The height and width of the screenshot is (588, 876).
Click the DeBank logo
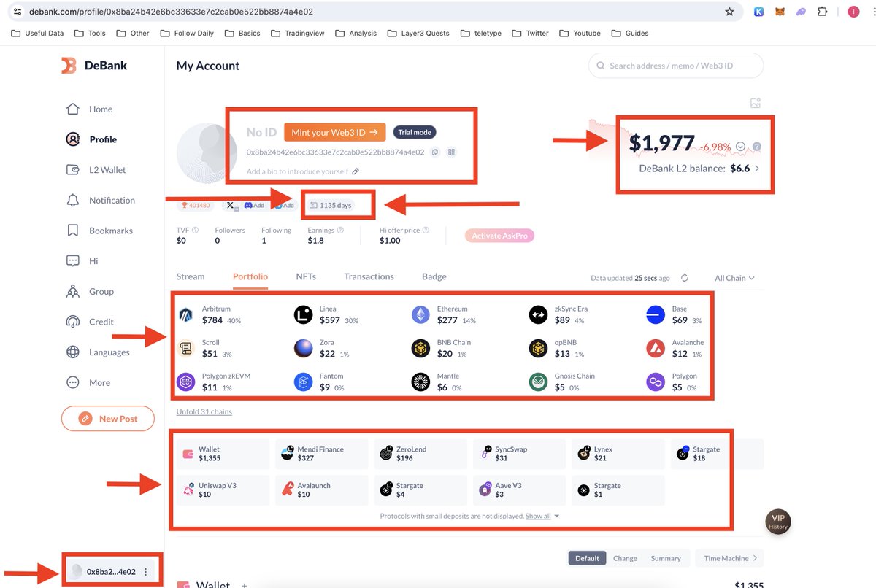coord(94,66)
